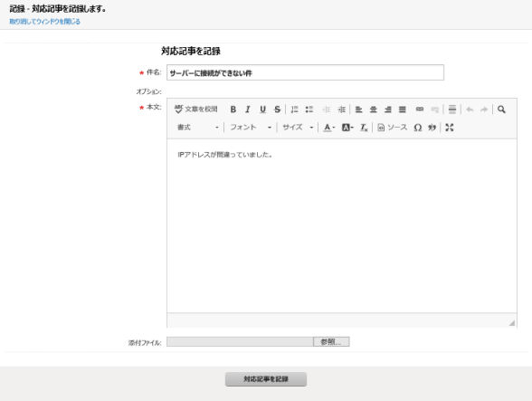This screenshot has width=532, height=401.
Task: Insert a hyperlink with the link icon
Action: point(420,110)
